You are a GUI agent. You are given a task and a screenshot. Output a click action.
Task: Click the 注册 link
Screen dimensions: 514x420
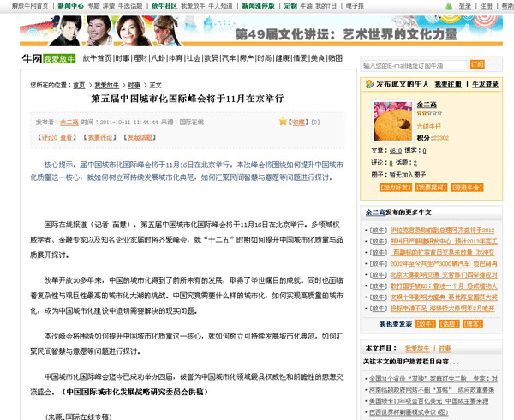tap(486, 6)
